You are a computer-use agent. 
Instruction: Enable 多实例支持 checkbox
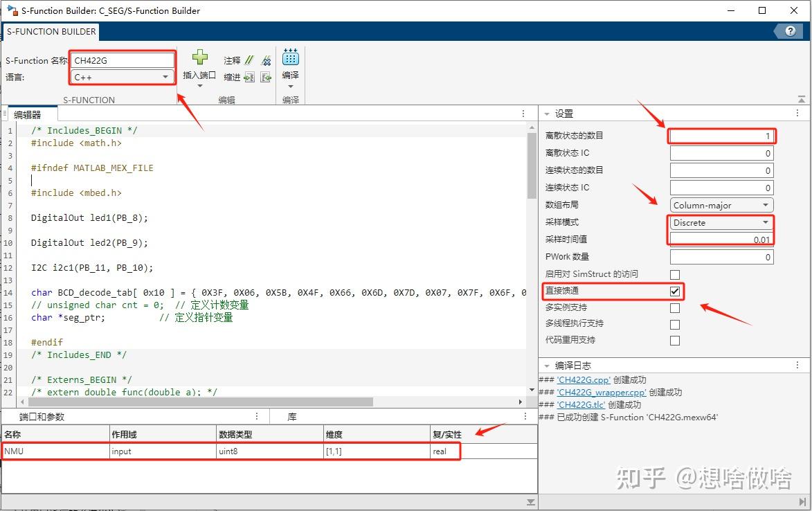[x=675, y=307]
